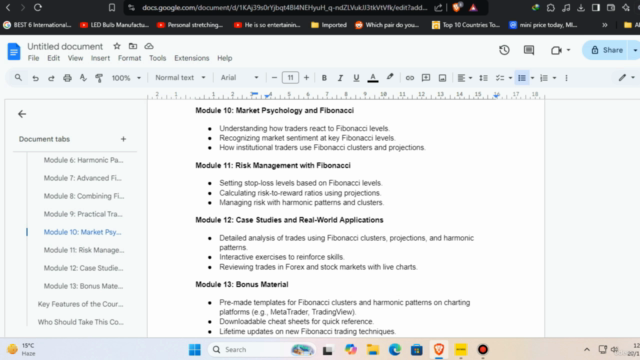Jump to Module 6: Harmonic Pa... heading
This screenshot has width=640, height=360.
[83, 160]
